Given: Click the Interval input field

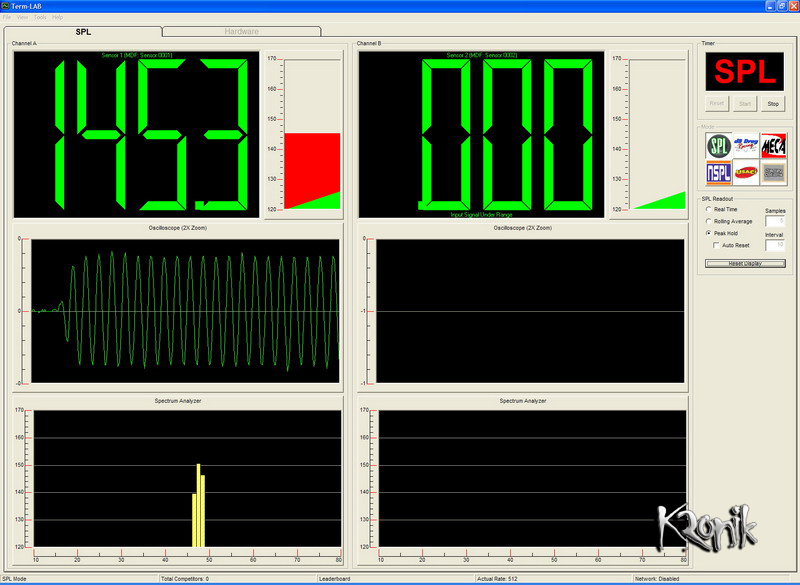Looking at the screenshot, I should pos(774,245).
